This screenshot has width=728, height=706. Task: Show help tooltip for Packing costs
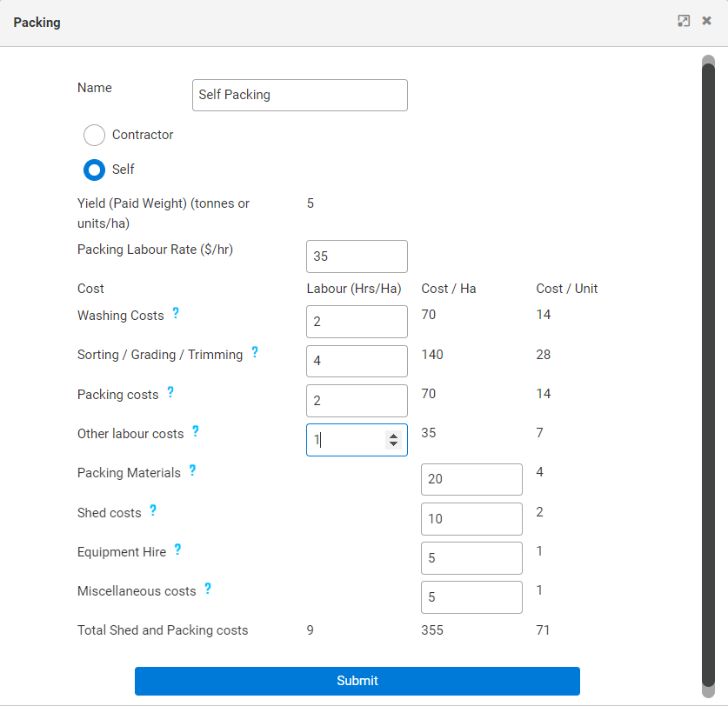(x=170, y=392)
